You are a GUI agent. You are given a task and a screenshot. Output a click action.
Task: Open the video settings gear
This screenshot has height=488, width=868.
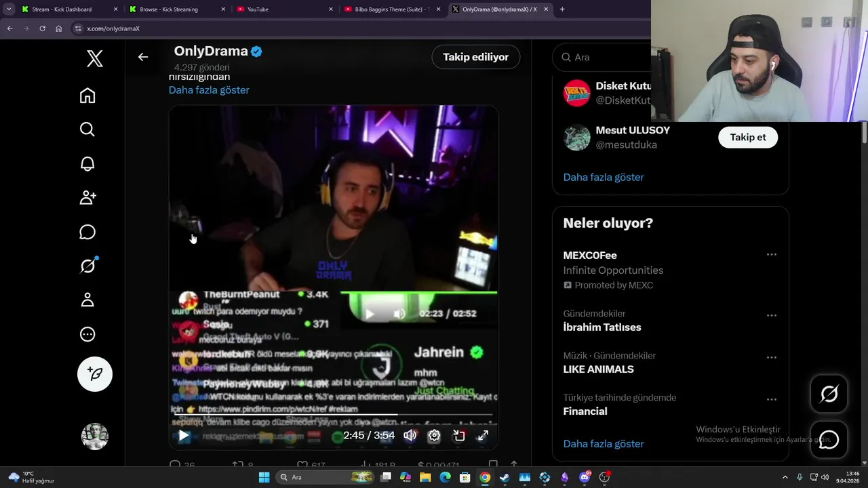click(x=434, y=436)
